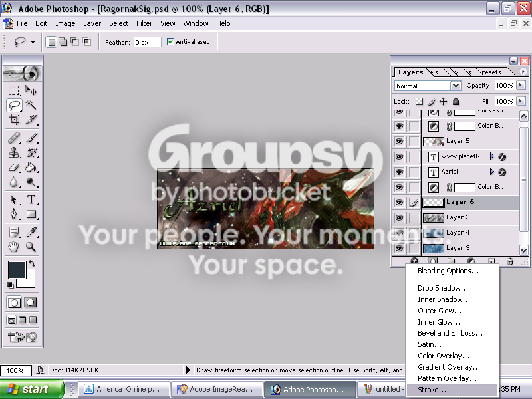Open the blending mode Normal dropdown

point(456,86)
